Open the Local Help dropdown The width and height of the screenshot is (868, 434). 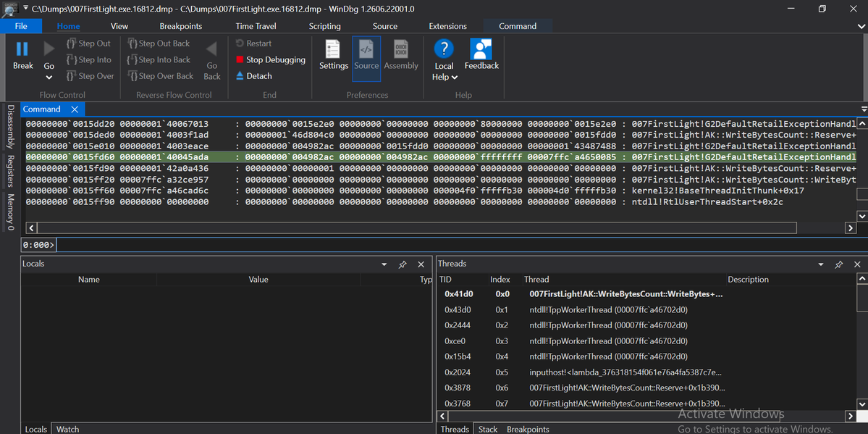[444, 60]
